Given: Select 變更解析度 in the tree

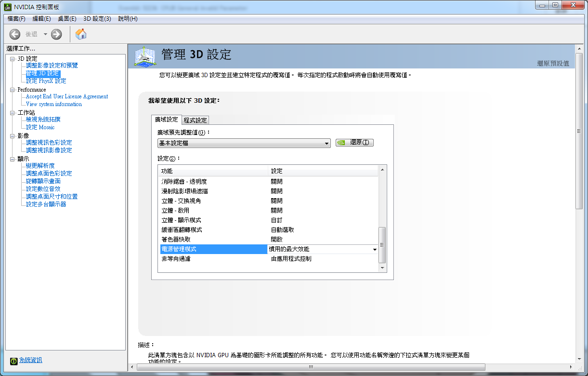Looking at the screenshot, I should (x=40, y=166).
